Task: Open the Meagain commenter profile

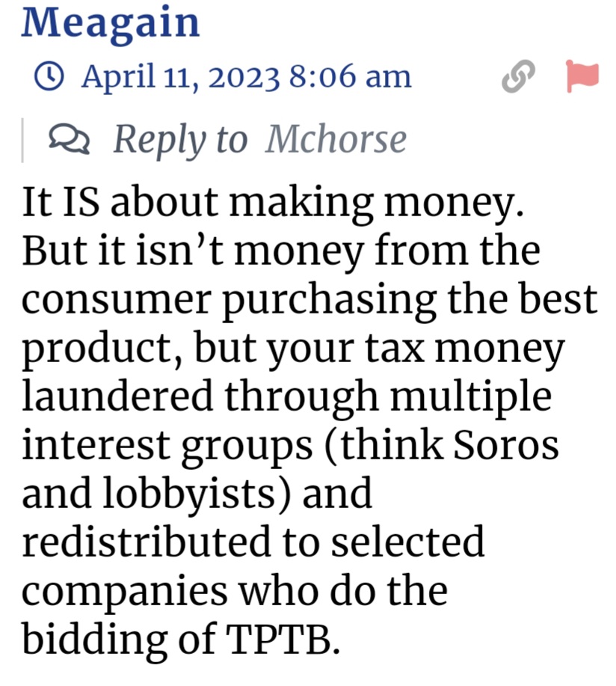Action: pyautogui.click(x=111, y=21)
